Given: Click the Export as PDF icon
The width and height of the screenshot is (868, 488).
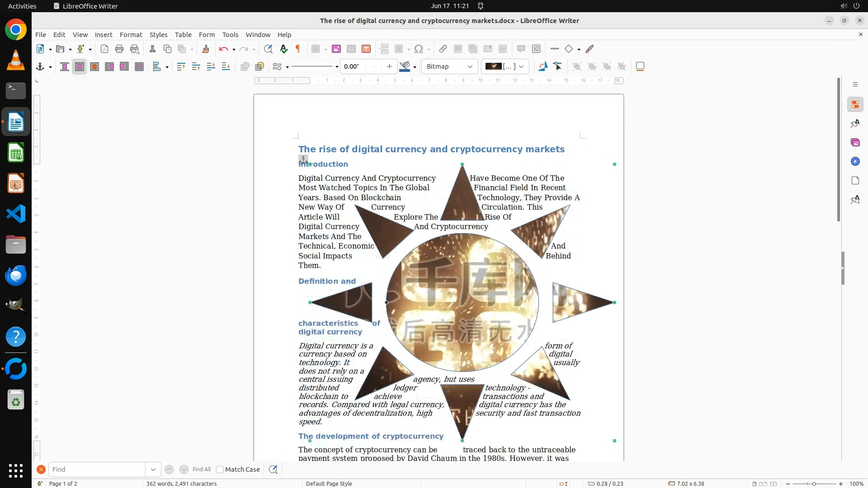Looking at the screenshot, I should pyautogui.click(x=104, y=49).
